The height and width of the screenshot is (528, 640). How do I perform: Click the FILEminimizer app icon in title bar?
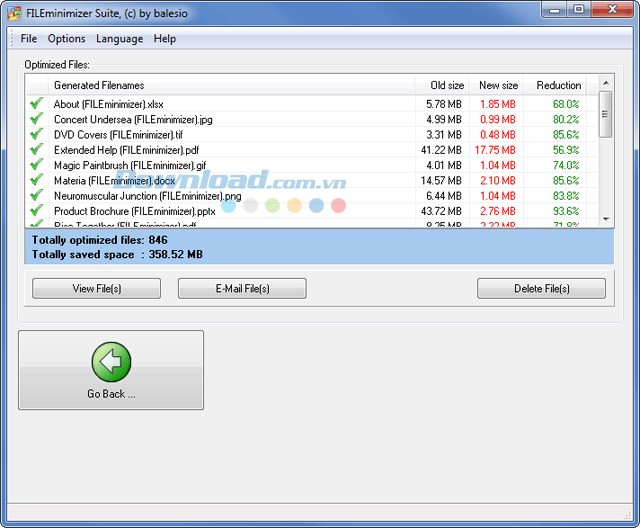tap(14, 13)
